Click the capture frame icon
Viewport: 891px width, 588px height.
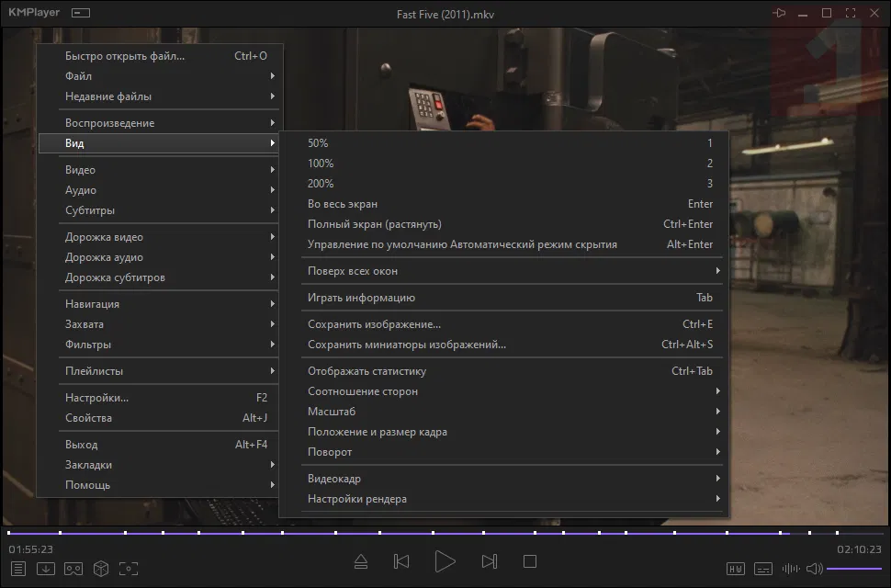pyautogui.click(x=129, y=568)
